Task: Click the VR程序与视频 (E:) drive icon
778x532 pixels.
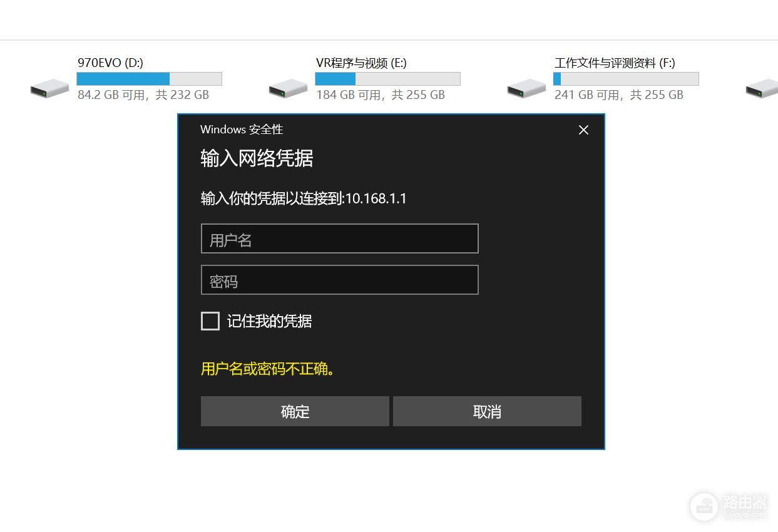Action: 288,88
